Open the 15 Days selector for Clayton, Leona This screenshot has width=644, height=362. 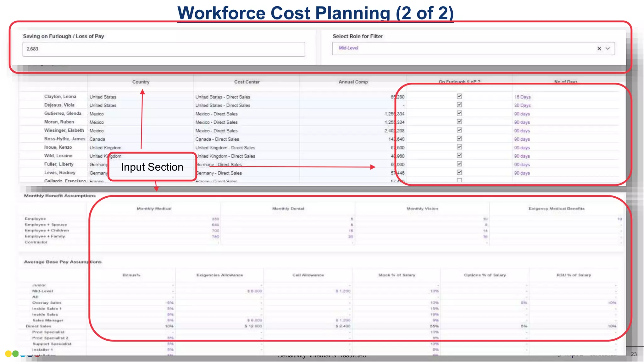pos(522,97)
